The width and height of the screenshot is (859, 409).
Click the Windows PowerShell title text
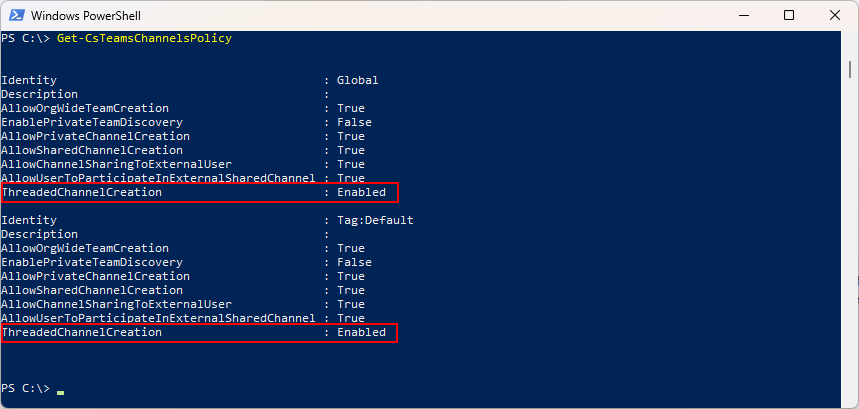[x=85, y=16]
